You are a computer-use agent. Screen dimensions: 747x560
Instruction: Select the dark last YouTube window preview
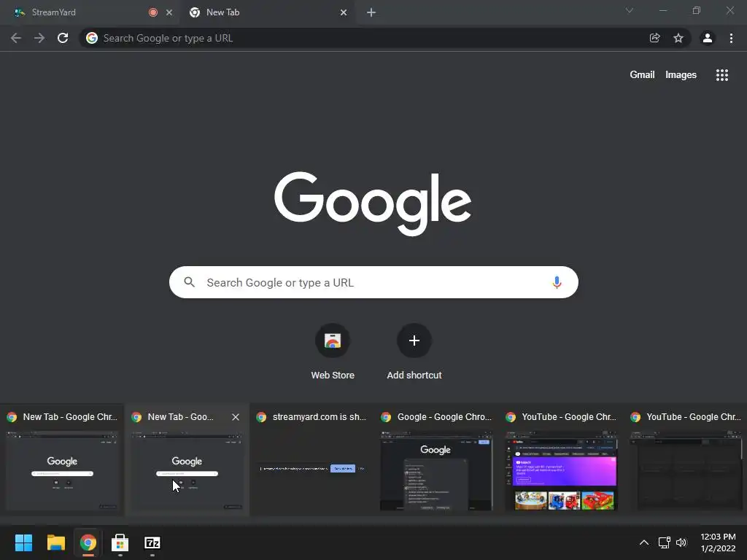pos(686,460)
